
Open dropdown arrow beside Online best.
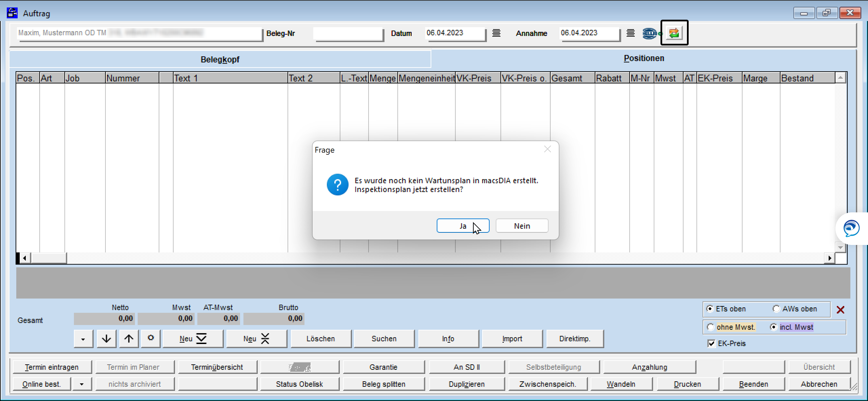[82, 384]
